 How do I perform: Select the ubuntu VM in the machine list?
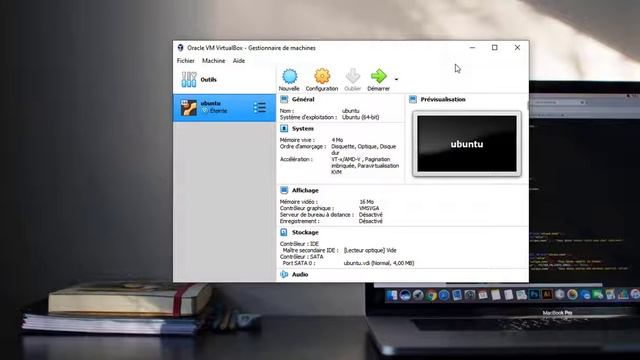click(x=224, y=108)
